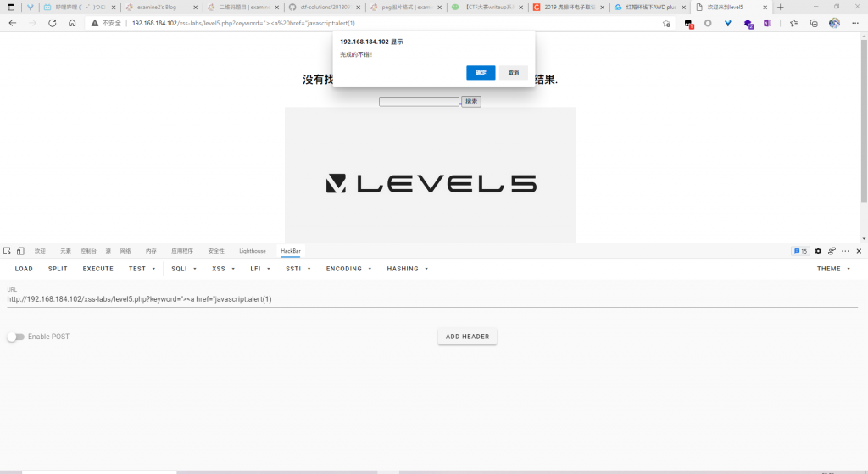Click the HackBar SPLIT button
Viewport: 868px width, 474px height.
click(x=58, y=269)
